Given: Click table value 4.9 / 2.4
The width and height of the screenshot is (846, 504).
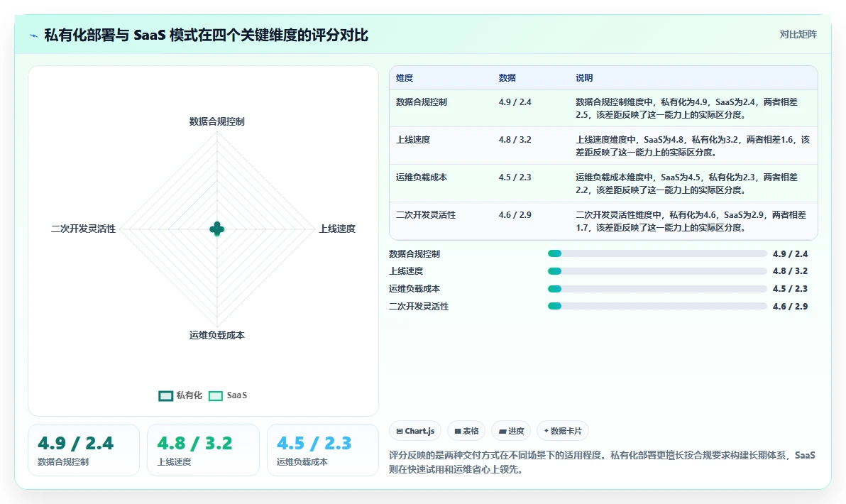Looking at the screenshot, I should pyautogui.click(x=515, y=102).
